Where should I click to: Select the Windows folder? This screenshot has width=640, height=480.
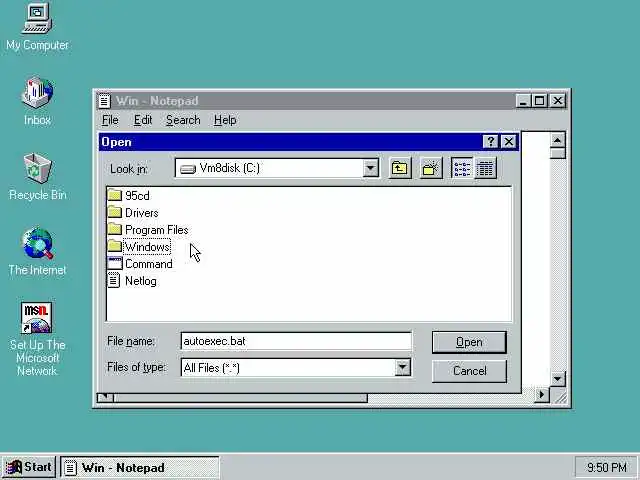(x=139, y=247)
